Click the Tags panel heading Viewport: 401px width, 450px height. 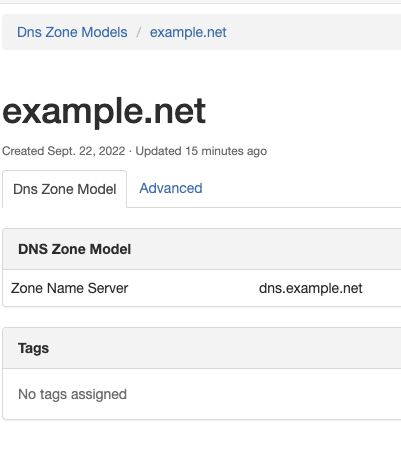[x=33, y=348]
